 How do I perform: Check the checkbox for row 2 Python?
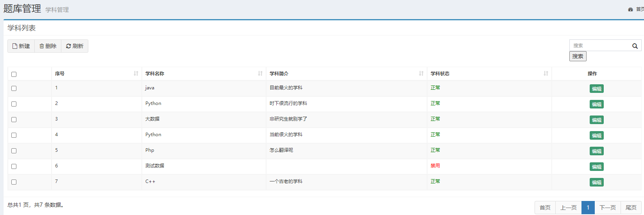[x=14, y=104]
